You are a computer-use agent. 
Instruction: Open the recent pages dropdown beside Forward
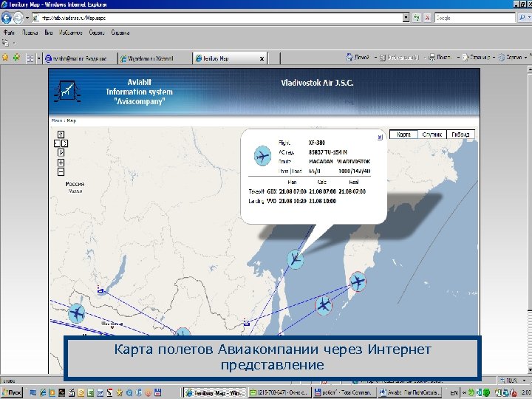(x=27, y=18)
